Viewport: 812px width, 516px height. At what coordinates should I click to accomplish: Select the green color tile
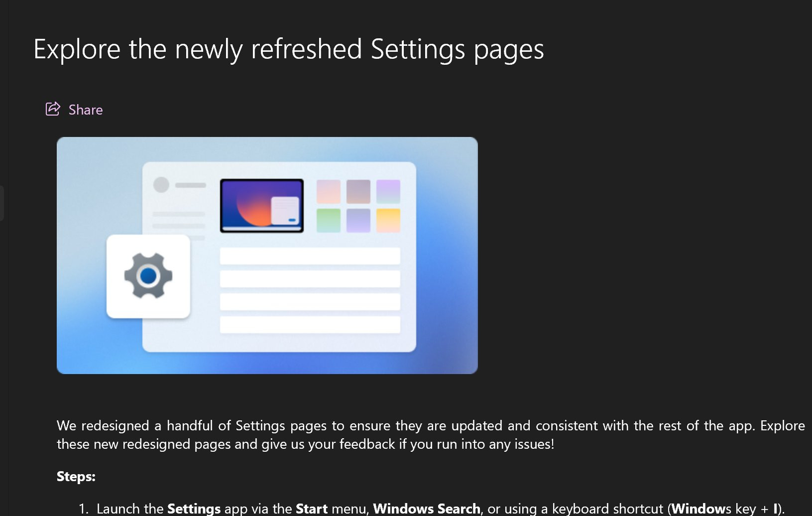coord(329,221)
